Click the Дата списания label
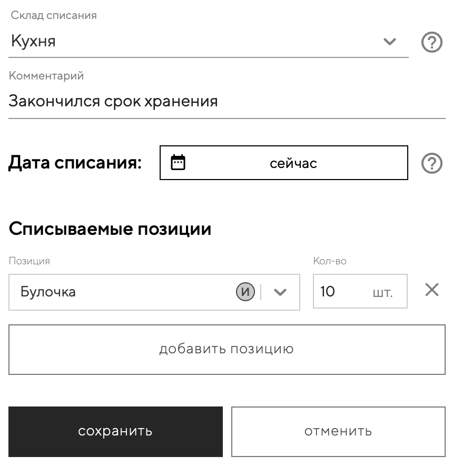This screenshot has height=476, width=472. [75, 163]
